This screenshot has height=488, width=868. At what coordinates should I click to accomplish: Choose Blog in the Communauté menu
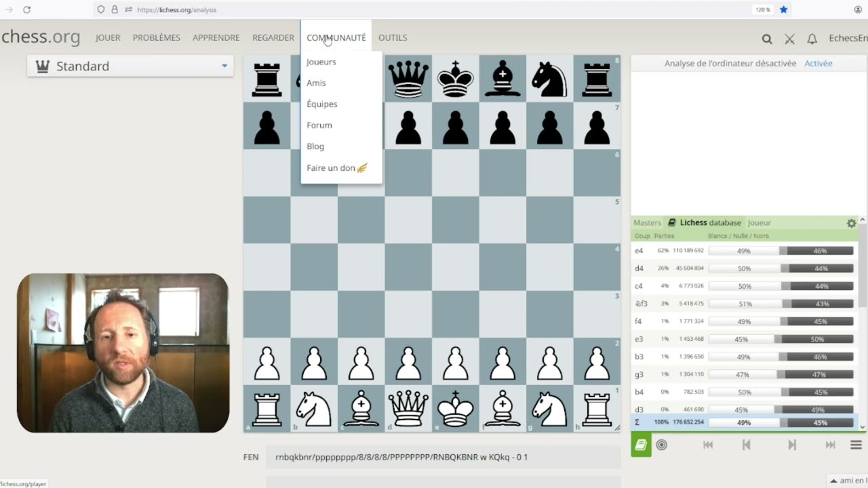tap(341, 146)
